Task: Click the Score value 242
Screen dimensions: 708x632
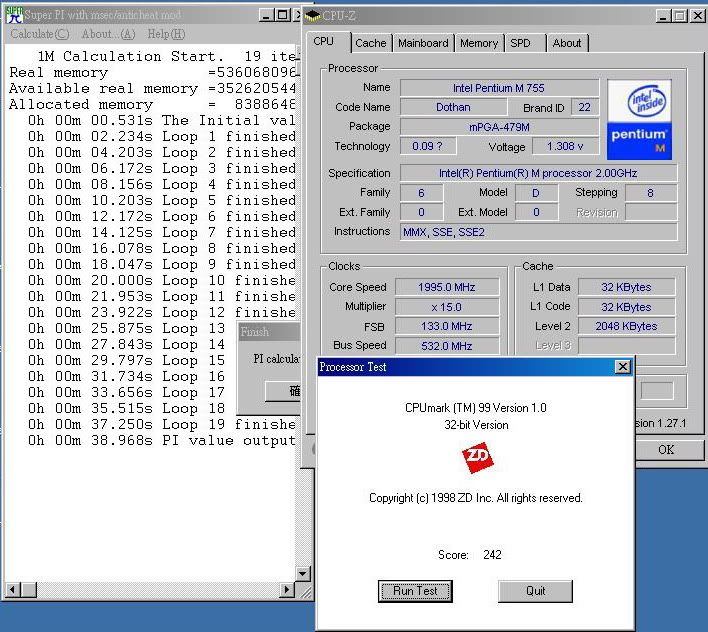Action: 492,554
